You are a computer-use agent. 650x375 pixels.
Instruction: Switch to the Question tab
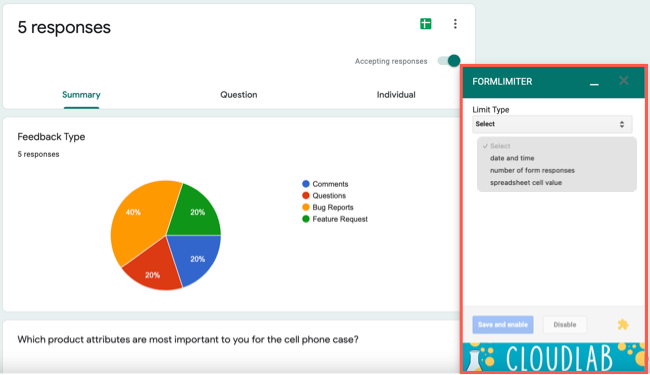point(239,95)
